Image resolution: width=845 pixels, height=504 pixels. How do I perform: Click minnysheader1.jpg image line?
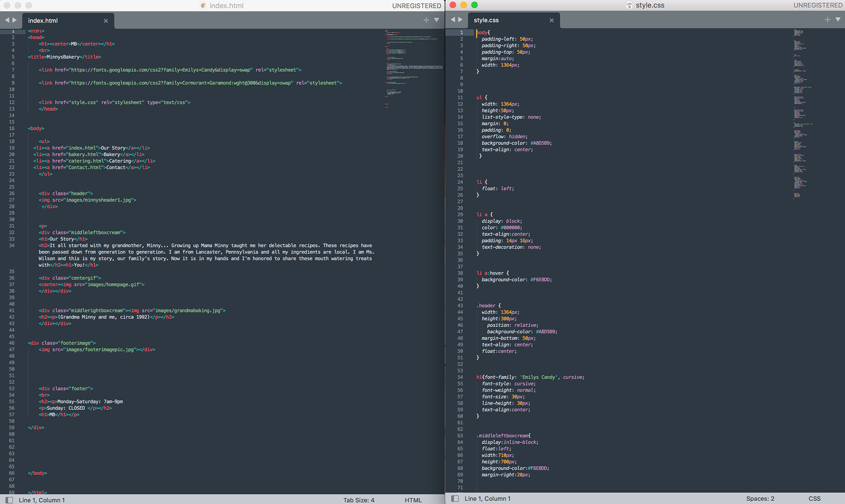pos(88,200)
